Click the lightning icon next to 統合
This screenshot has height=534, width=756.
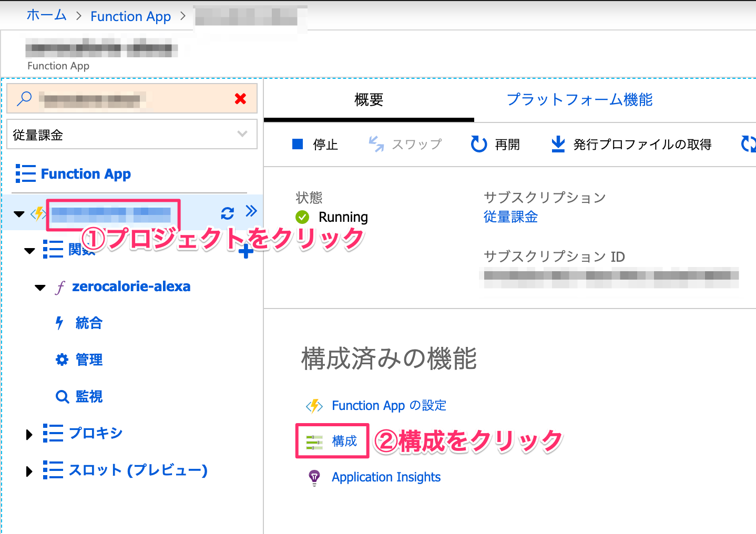tap(59, 323)
